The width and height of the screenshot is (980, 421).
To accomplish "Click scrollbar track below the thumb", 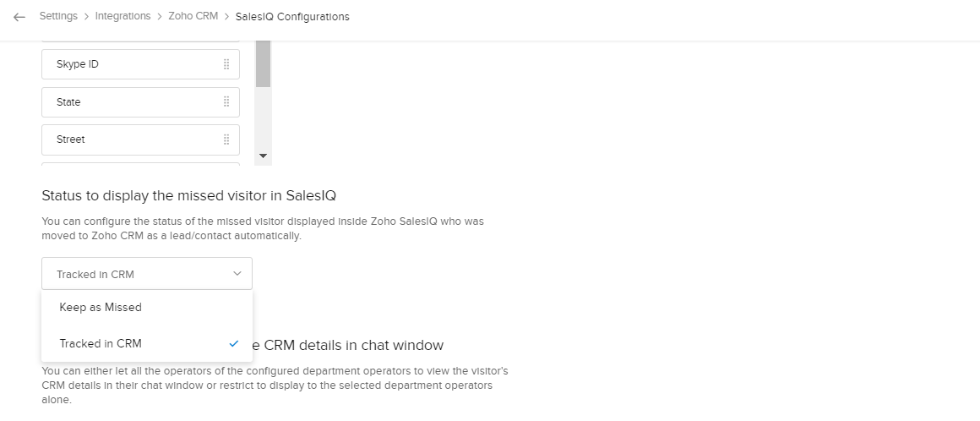I will point(263,118).
